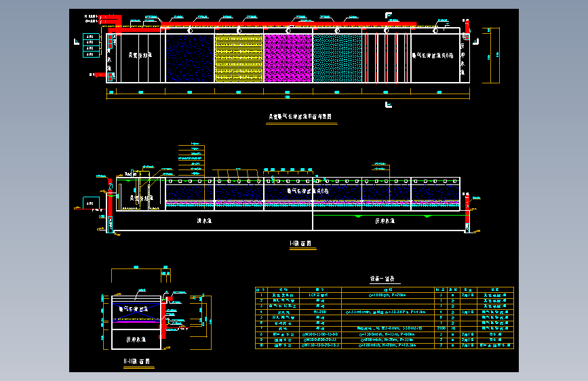The height and width of the screenshot is (381, 588).
Task: Select the section cut marker above the plan view
Action: pos(389,16)
